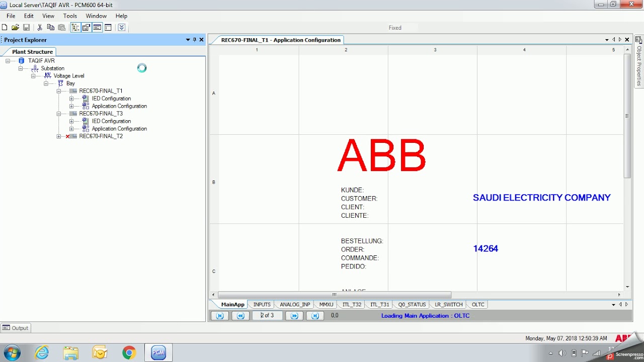The width and height of the screenshot is (644, 362).
Task: Open the Help menu
Action: (x=121, y=16)
